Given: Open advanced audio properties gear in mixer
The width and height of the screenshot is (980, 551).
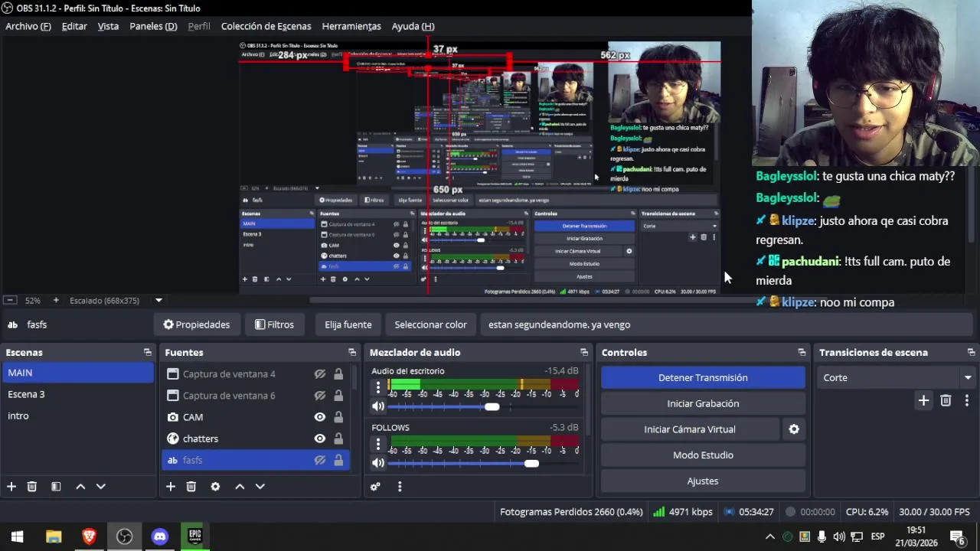Looking at the screenshot, I should pos(375,486).
